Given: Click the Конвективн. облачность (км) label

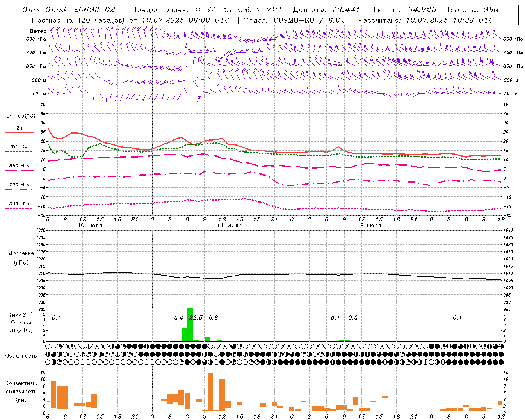Looking at the screenshot, I should pos(21,391).
